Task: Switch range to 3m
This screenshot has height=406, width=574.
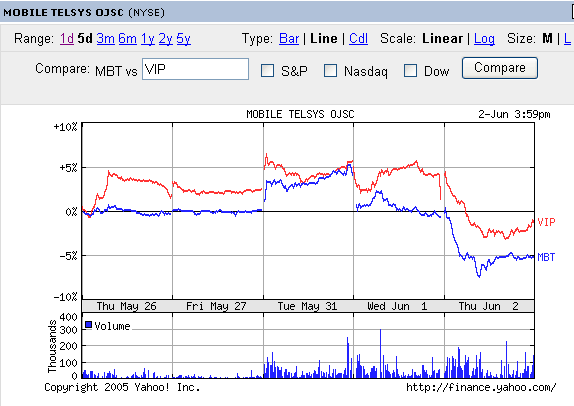Action: click(105, 38)
